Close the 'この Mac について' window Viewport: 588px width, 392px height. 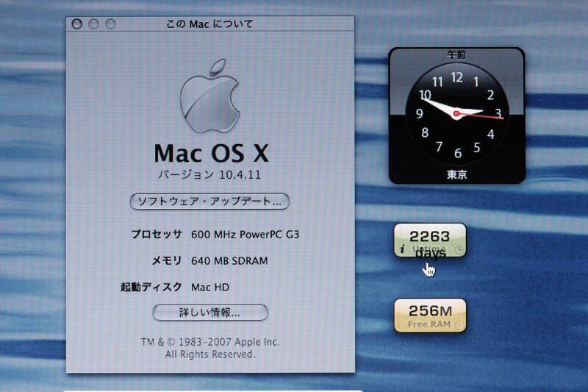tap(77, 24)
